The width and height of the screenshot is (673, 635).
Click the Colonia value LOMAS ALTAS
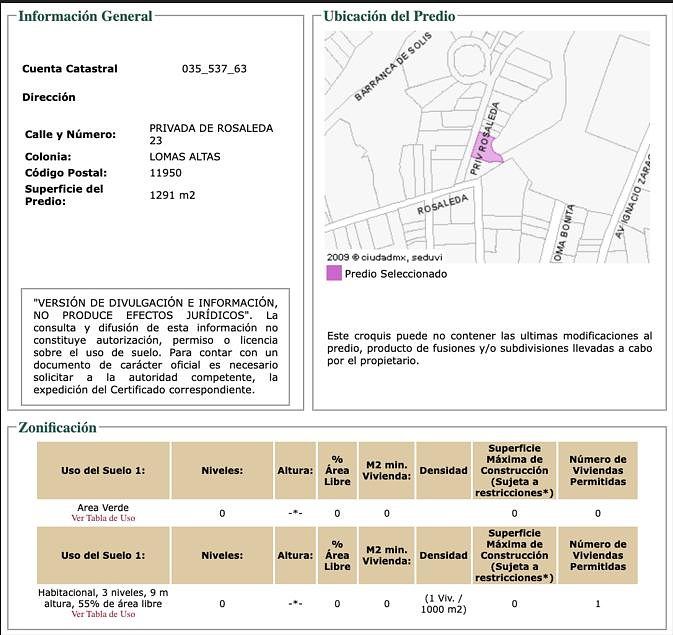click(185, 157)
